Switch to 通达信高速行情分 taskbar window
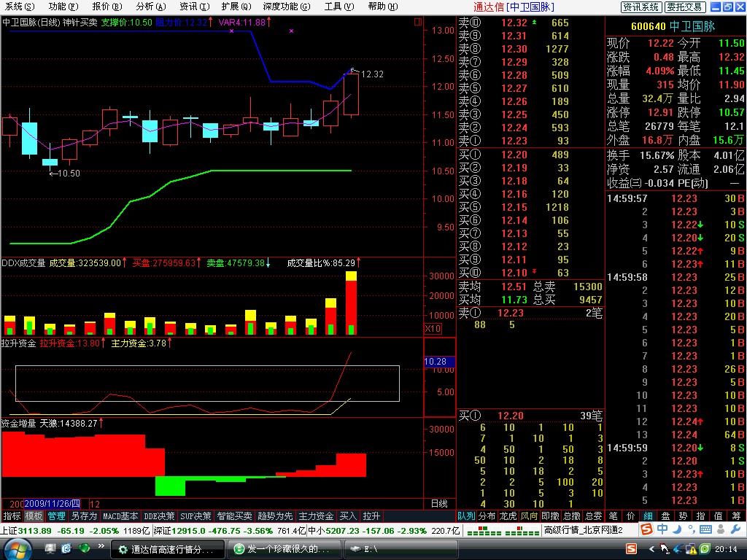Screen dimensions: 747x560 pyautogui.click(x=168, y=550)
